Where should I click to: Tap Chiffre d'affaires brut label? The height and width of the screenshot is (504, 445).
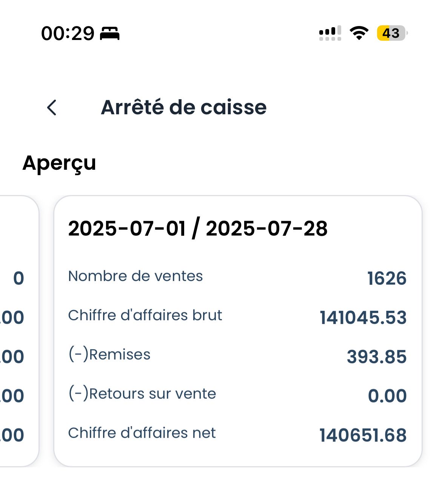point(145,315)
